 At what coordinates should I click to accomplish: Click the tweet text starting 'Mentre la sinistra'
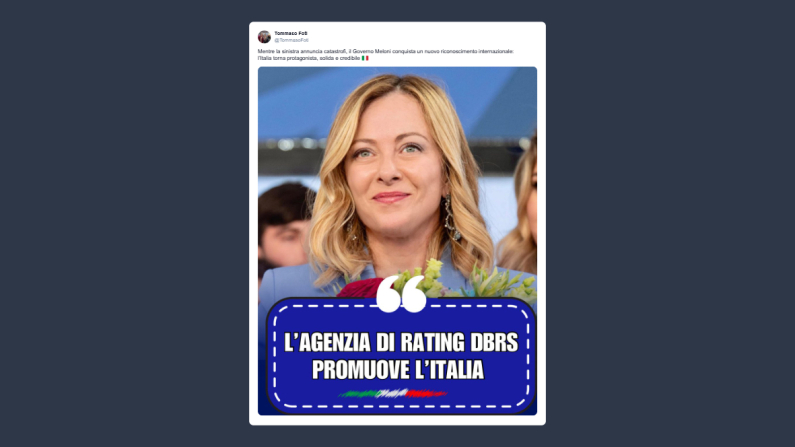click(385, 55)
